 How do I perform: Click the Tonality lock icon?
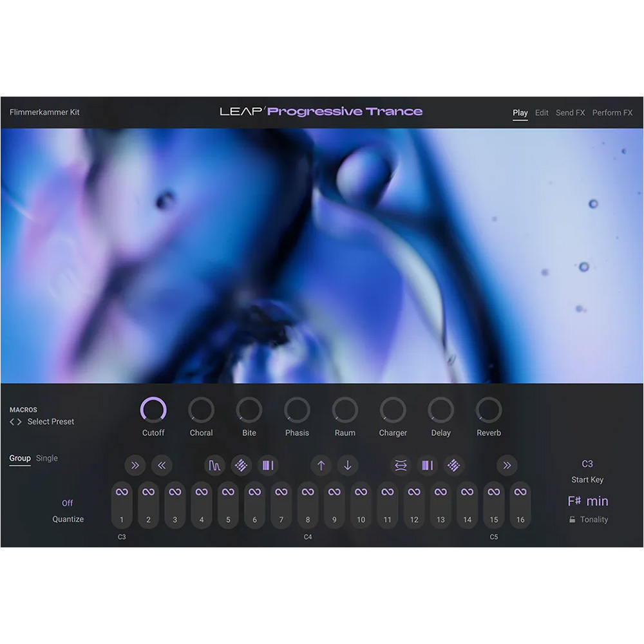click(x=571, y=520)
